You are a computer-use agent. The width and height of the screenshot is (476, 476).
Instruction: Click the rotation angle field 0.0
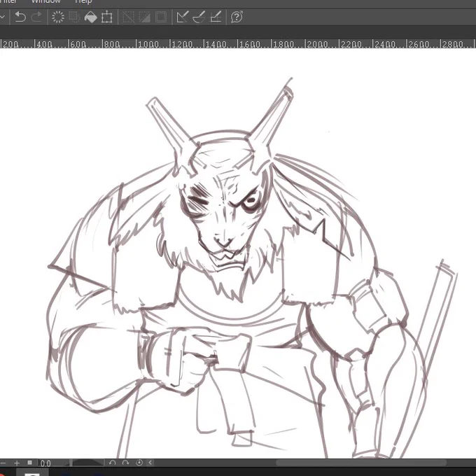point(45,463)
